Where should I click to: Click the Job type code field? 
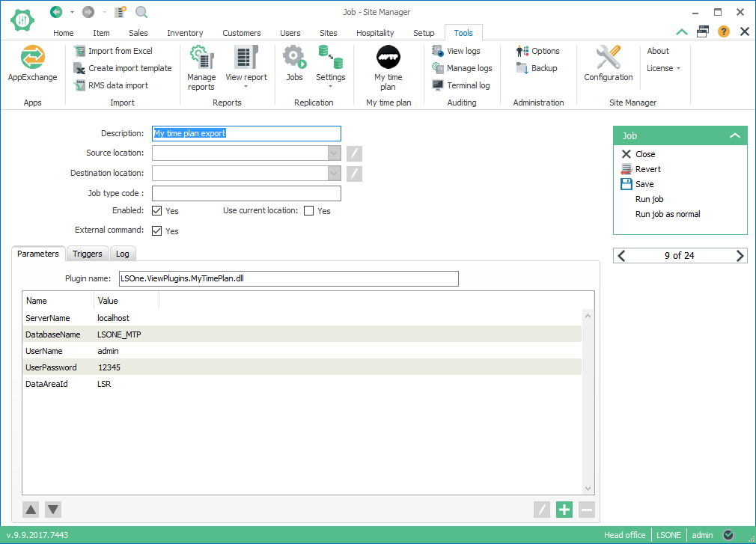(x=246, y=194)
